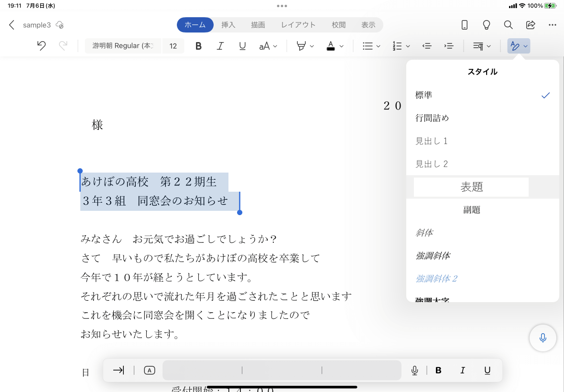
Task: Apply the 表題 style
Action: [483, 187]
